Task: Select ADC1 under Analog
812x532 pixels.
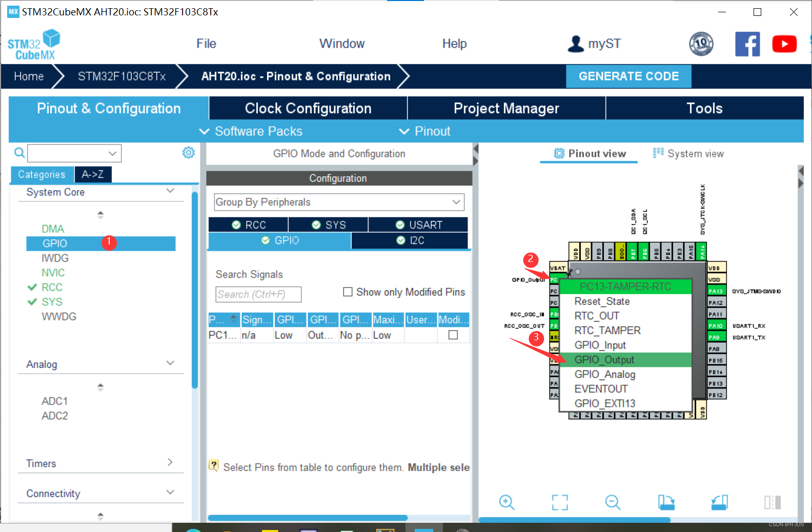Action: 55,401
